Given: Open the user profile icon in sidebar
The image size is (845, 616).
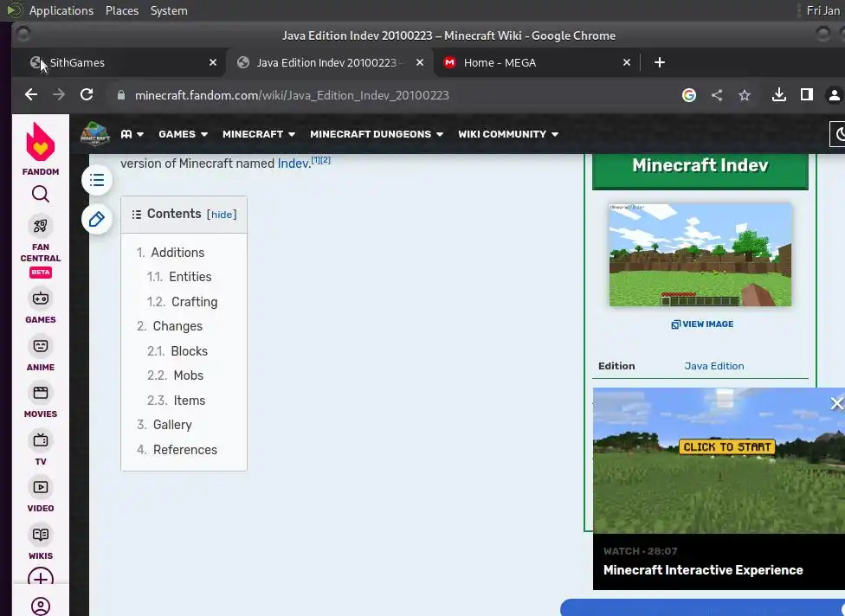Looking at the screenshot, I should coord(41,606).
